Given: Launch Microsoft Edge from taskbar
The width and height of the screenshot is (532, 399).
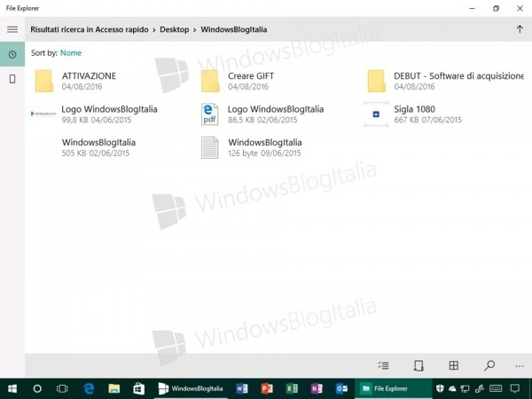Looking at the screenshot, I should pyautogui.click(x=89, y=388).
